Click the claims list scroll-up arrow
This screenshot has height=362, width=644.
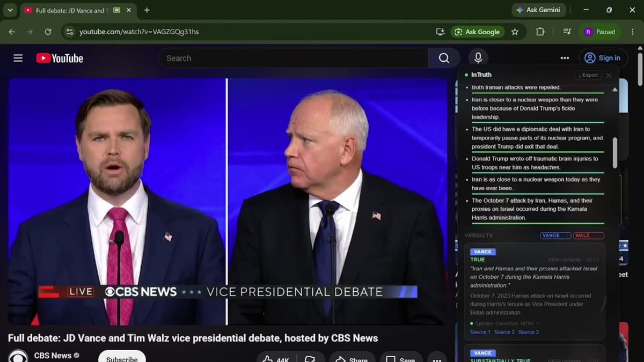click(x=614, y=89)
